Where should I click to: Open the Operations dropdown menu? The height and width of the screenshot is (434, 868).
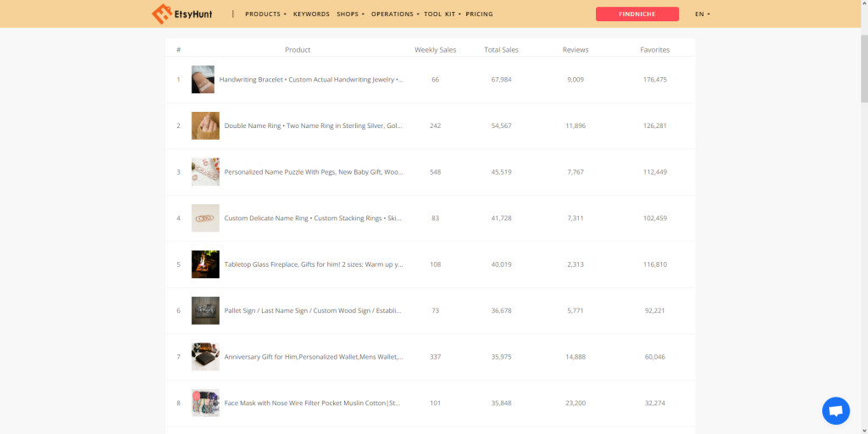pos(394,14)
